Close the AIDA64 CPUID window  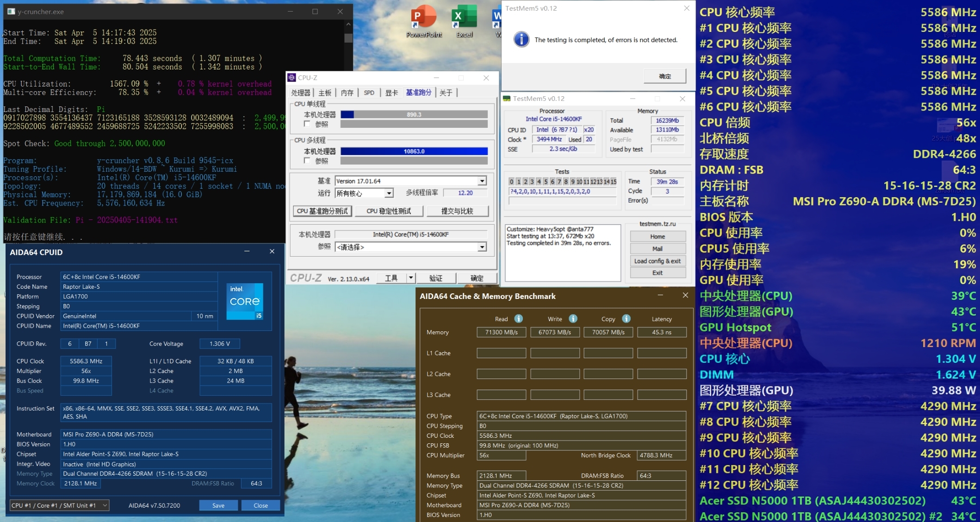[272, 251]
